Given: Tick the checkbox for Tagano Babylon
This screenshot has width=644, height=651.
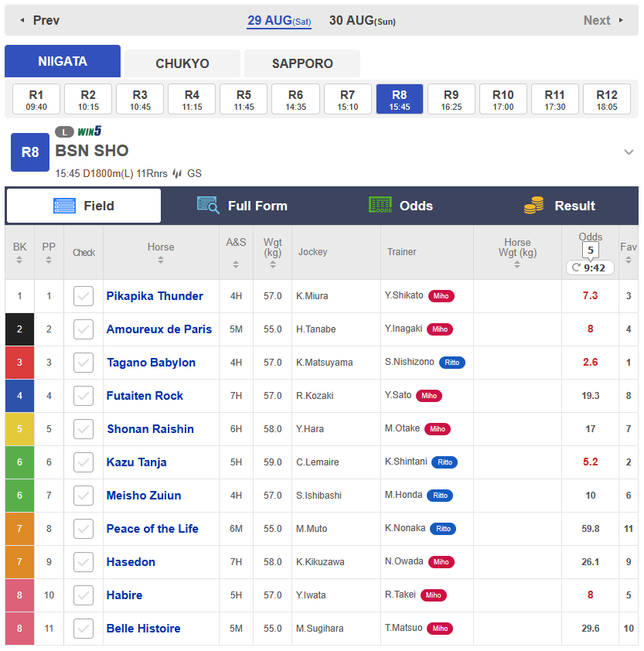Looking at the screenshot, I should tap(83, 363).
